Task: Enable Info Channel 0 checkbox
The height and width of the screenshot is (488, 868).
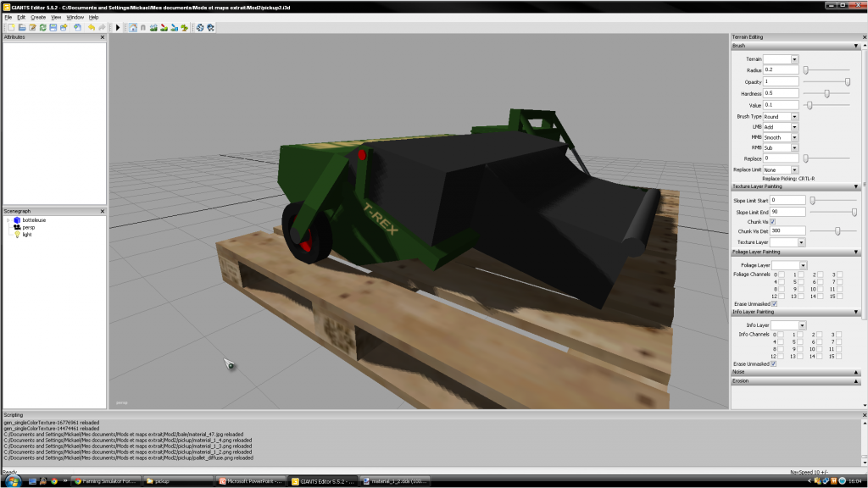Action: coord(781,335)
